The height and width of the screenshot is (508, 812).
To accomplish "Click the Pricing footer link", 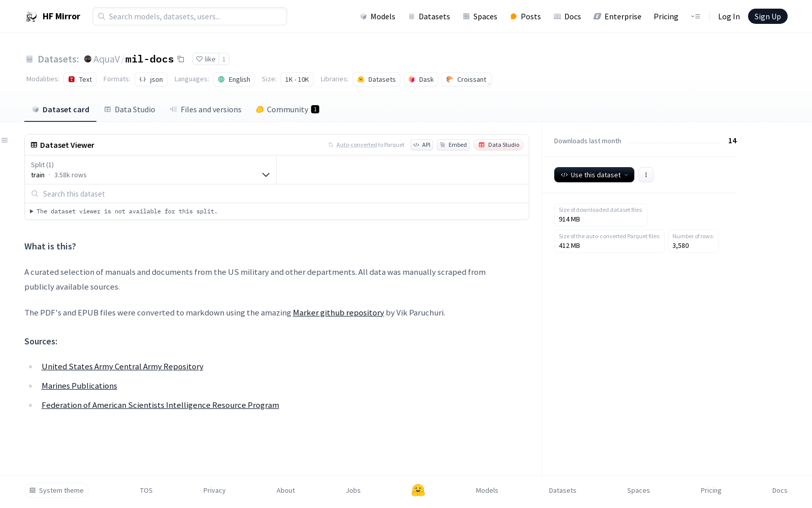I will pos(711,490).
